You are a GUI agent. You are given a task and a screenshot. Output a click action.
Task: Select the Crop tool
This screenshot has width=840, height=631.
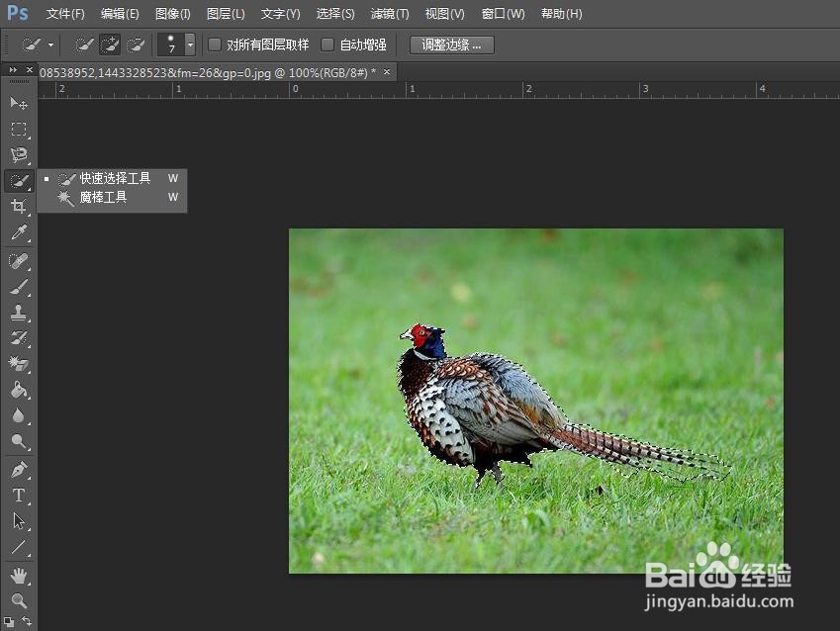[x=19, y=207]
